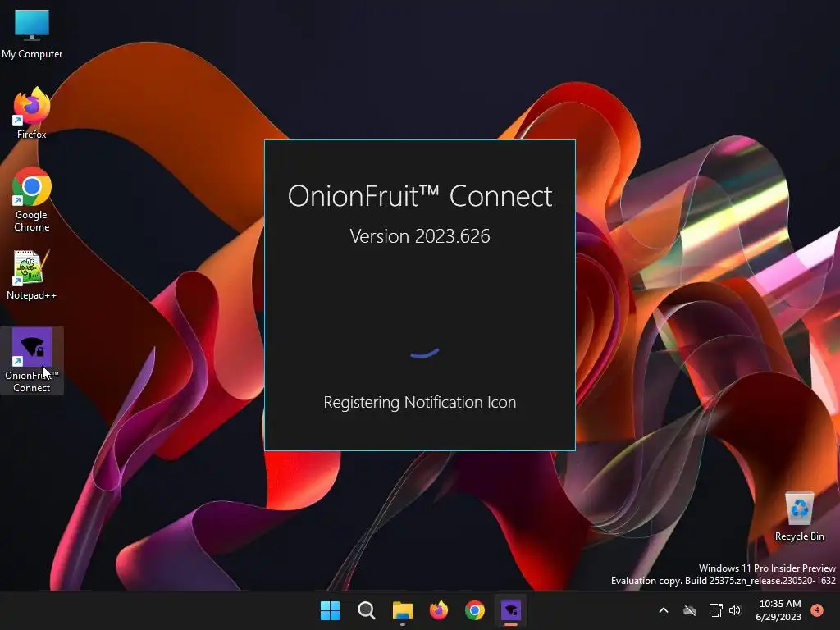Launch Firefox from the taskbar
The image size is (840, 630).
(439, 610)
